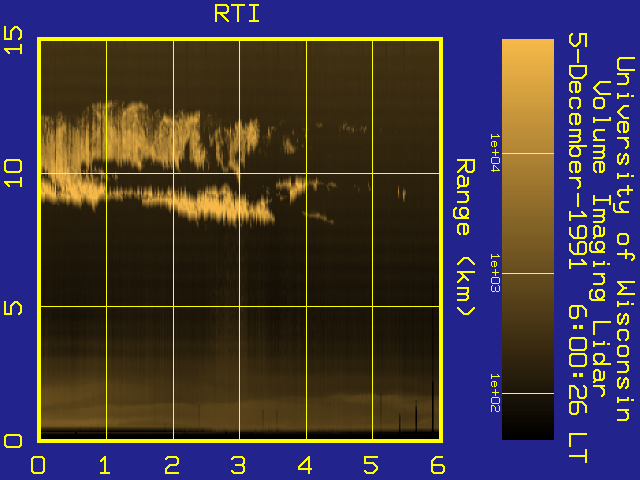The height and width of the screenshot is (480, 640).
Task: Click the 6:00:26 LT time text
Action: (x=578, y=385)
